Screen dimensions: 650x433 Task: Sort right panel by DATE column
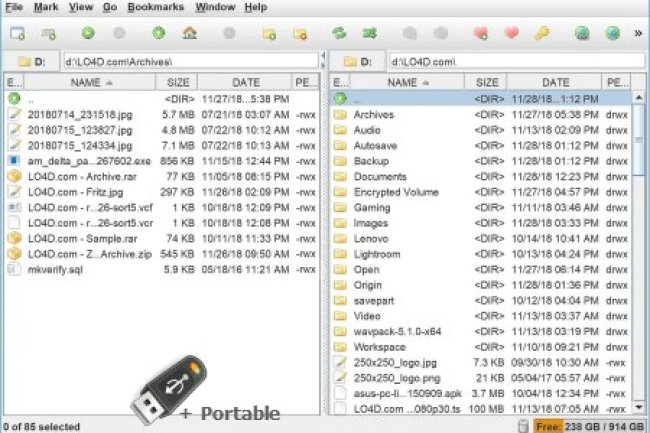(555, 82)
